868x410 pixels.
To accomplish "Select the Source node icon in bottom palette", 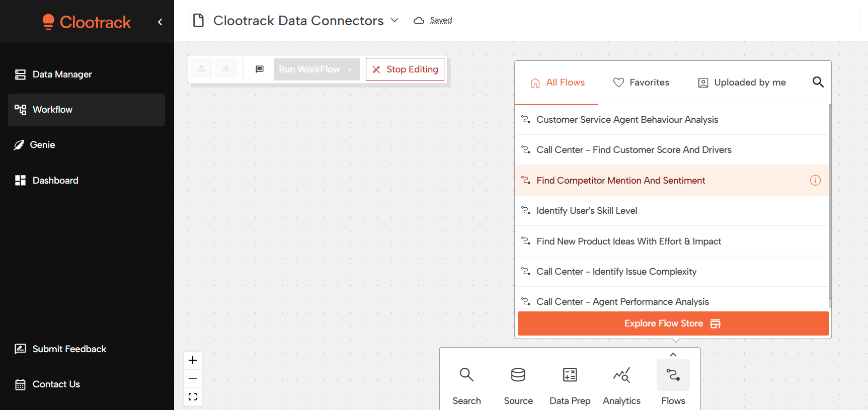I will 518,375.
